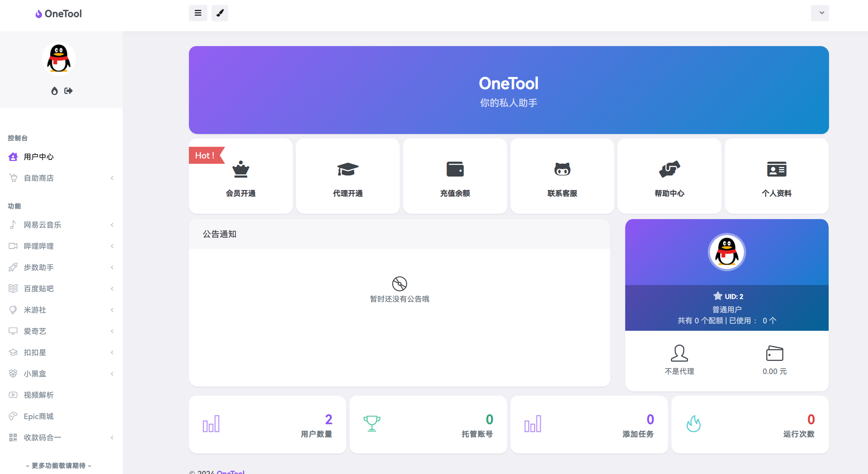Expand the 自助商店 chevron
Viewport: 868px width, 474px height.
tap(112, 178)
